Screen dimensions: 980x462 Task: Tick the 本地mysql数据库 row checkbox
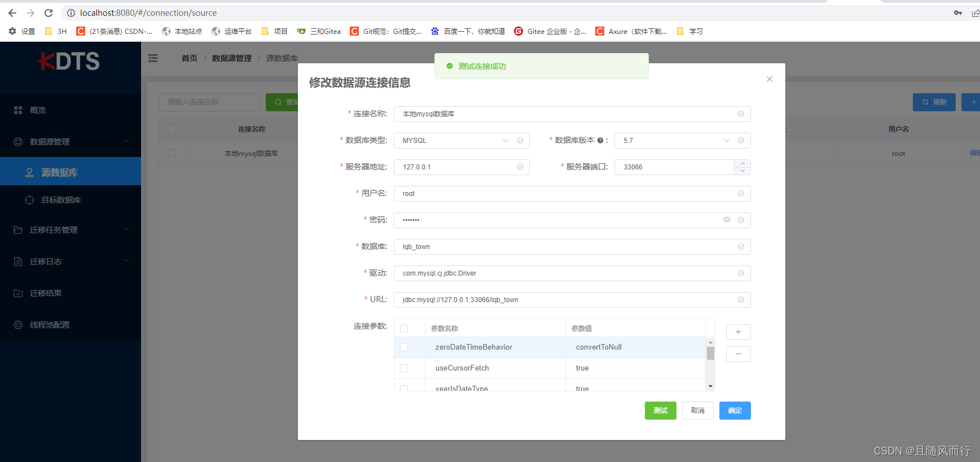click(x=172, y=153)
